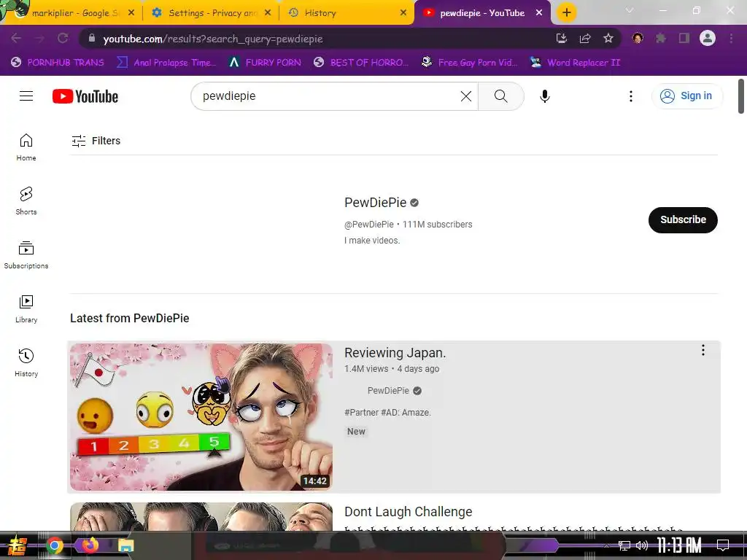Open File Explorer from the taskbar

click(125, 545)
